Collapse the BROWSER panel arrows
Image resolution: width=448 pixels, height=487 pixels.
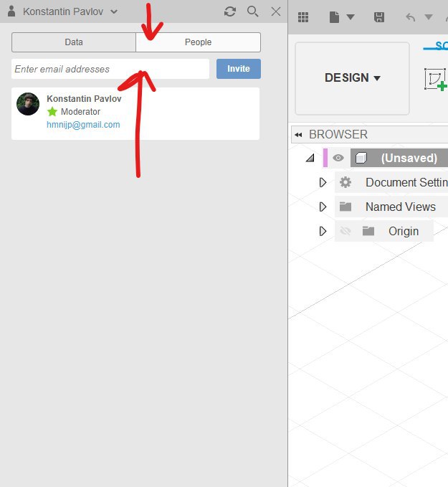point(298,135)
